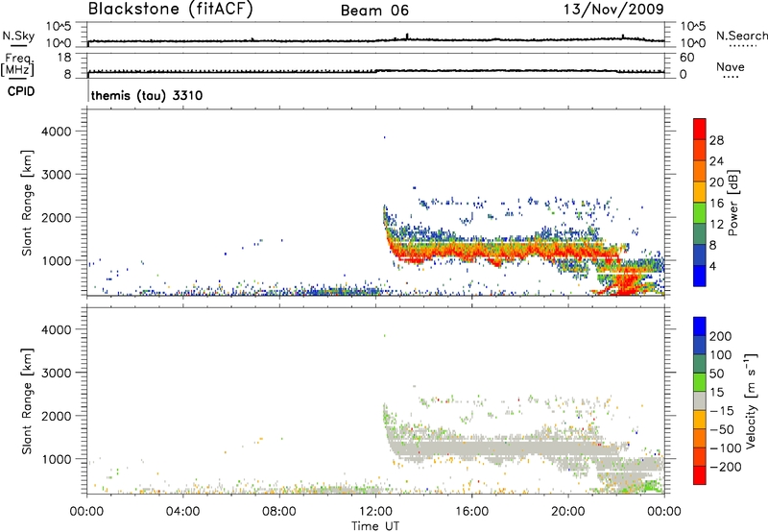This screenshot has height=532, width=768.
Task: Click the dotted line sample under Nave
Action: pyautogui.click(x=732, y=77)
